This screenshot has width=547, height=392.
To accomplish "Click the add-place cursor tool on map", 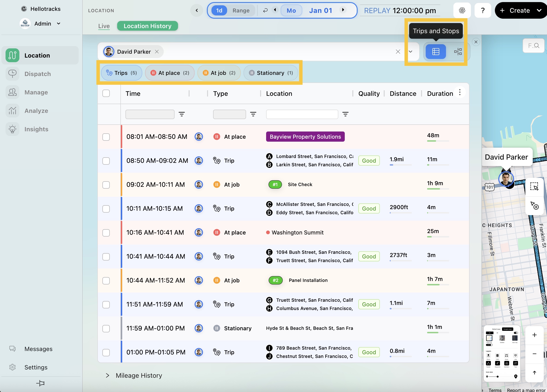I will coord(534,205).
